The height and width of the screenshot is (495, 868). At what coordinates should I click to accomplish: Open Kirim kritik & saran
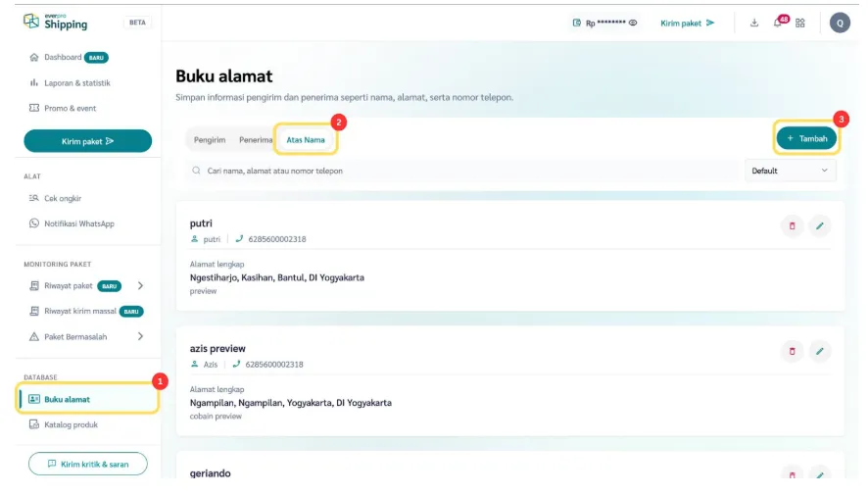click(87, 464)
